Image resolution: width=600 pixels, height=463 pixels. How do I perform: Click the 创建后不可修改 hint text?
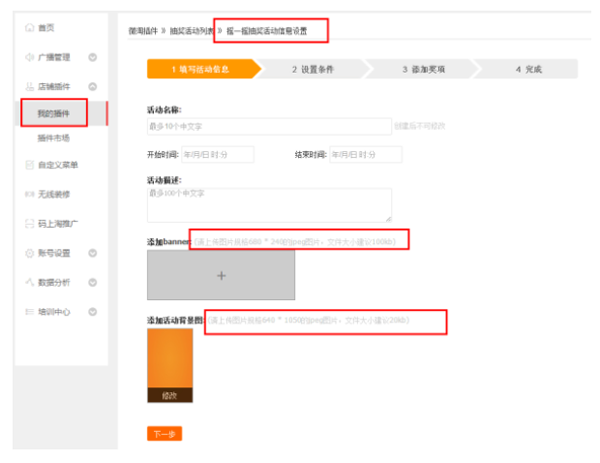(x=420, y=126)
